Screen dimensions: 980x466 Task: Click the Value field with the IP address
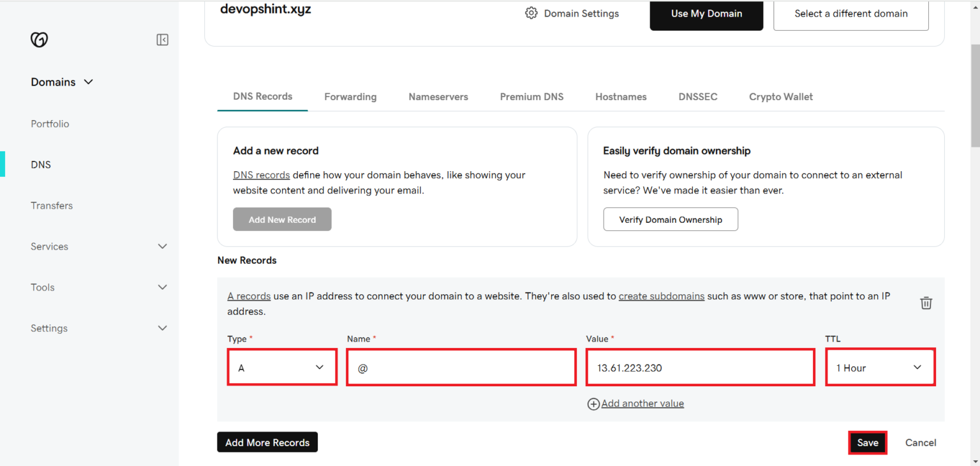[x=700, y=367]
